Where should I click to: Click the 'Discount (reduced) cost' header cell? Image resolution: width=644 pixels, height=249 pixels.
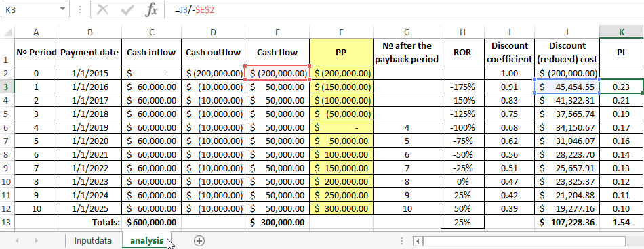(567, 52)
